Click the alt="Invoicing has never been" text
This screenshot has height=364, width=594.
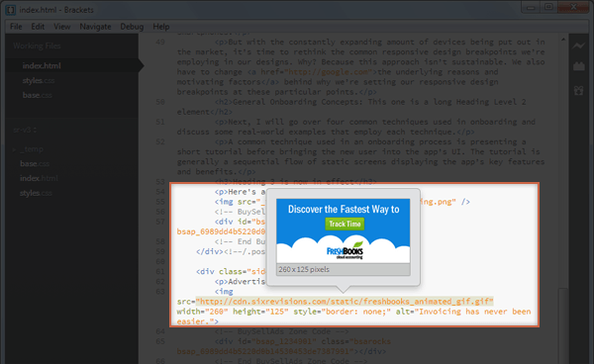coord(463,312)
